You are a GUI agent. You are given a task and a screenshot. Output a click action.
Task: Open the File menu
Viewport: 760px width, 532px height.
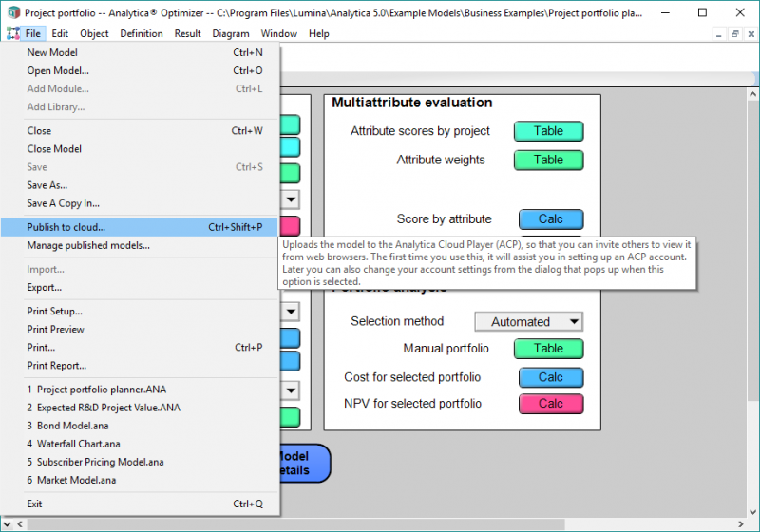click(33, 33)
